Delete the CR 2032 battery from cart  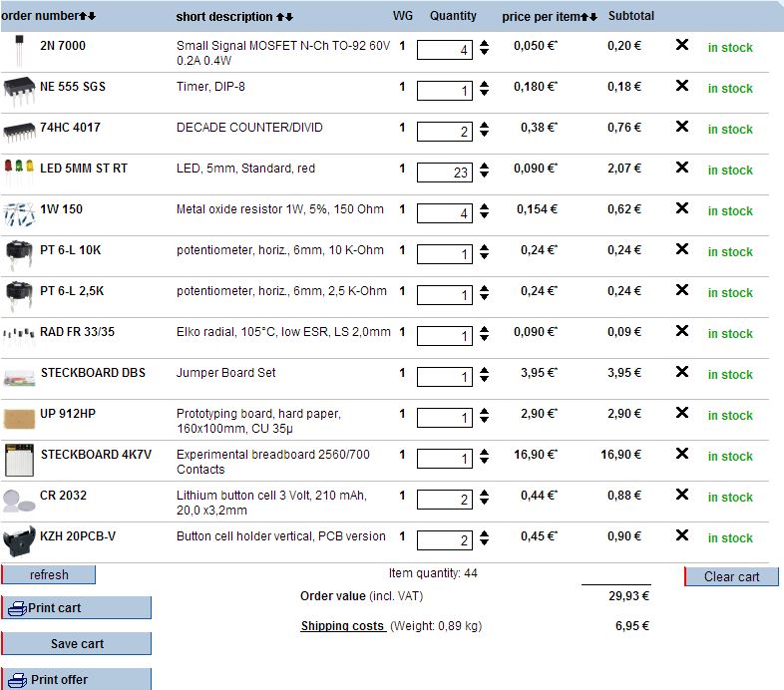[x=682, y=495]
